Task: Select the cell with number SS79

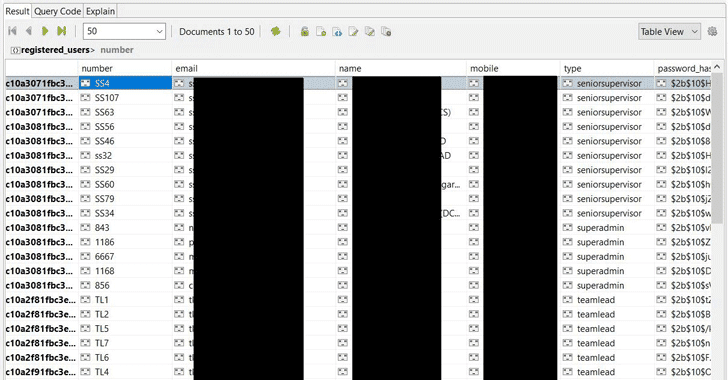Action: [x=125, y=198]
